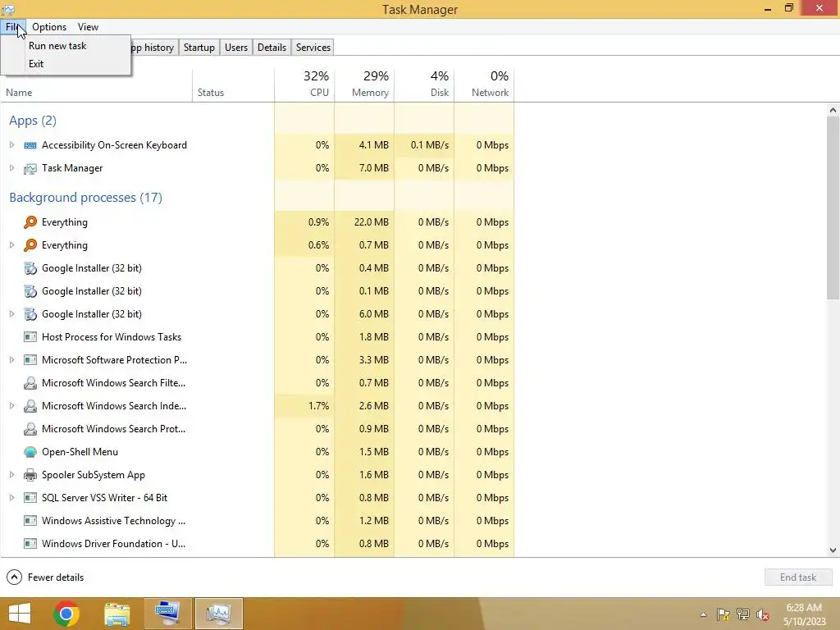Switch to the Details tab
The image size is (840, 630).
272,47
